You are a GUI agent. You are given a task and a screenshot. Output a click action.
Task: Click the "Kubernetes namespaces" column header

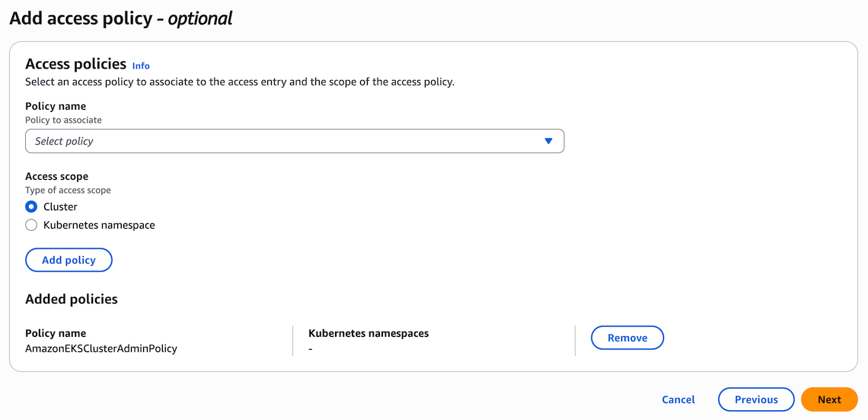click(x=369, y=333)
